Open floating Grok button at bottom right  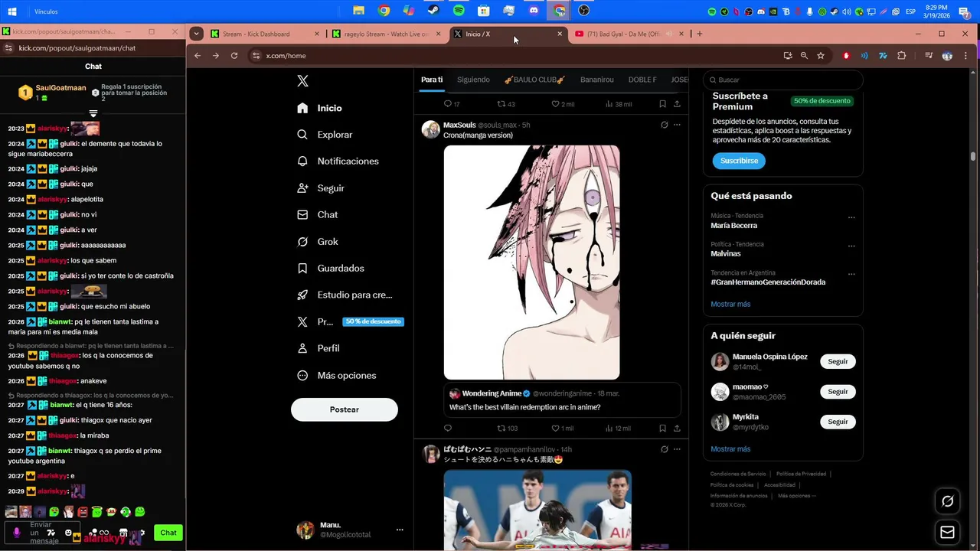tap(947, 501)
